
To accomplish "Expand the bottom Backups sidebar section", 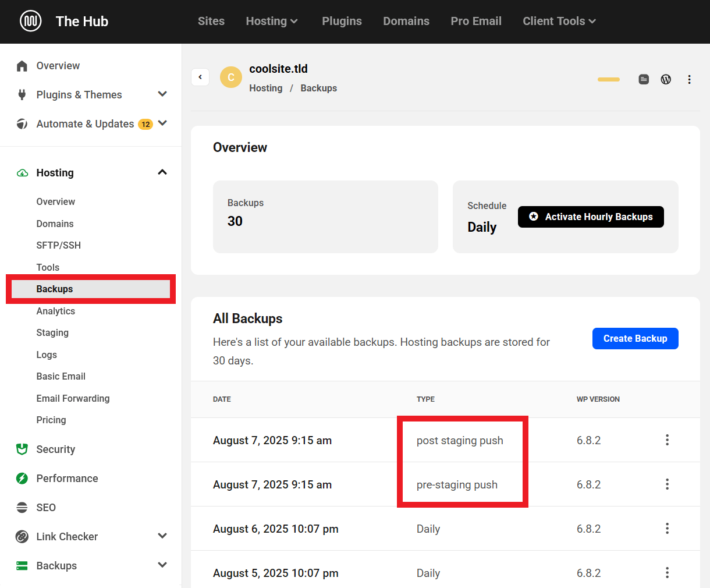I will click(162, 565).
